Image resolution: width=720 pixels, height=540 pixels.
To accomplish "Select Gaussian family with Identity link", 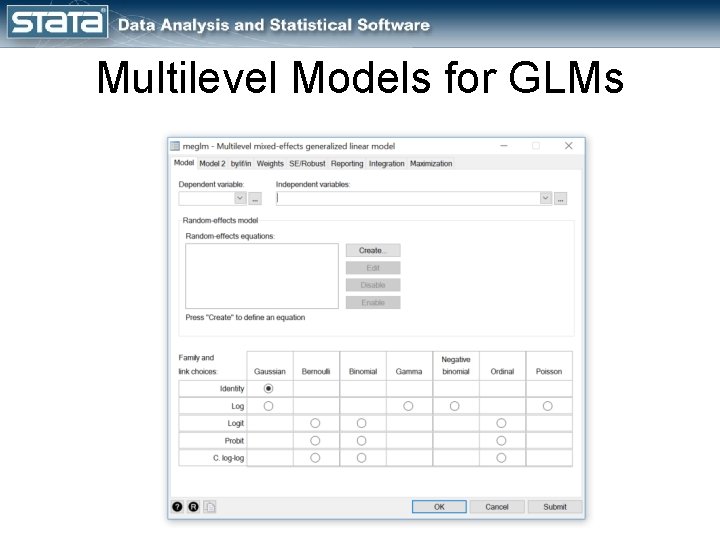I will point(269,388).
